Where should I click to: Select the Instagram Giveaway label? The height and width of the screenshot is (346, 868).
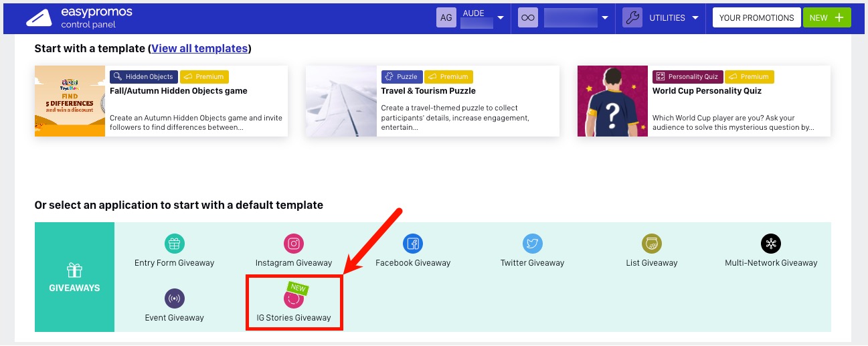pyautogui.click(x=294, y=263)
